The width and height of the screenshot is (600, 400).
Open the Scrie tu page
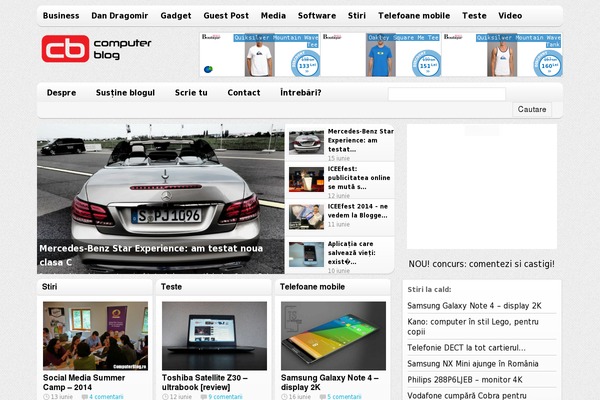coord(191,93)
